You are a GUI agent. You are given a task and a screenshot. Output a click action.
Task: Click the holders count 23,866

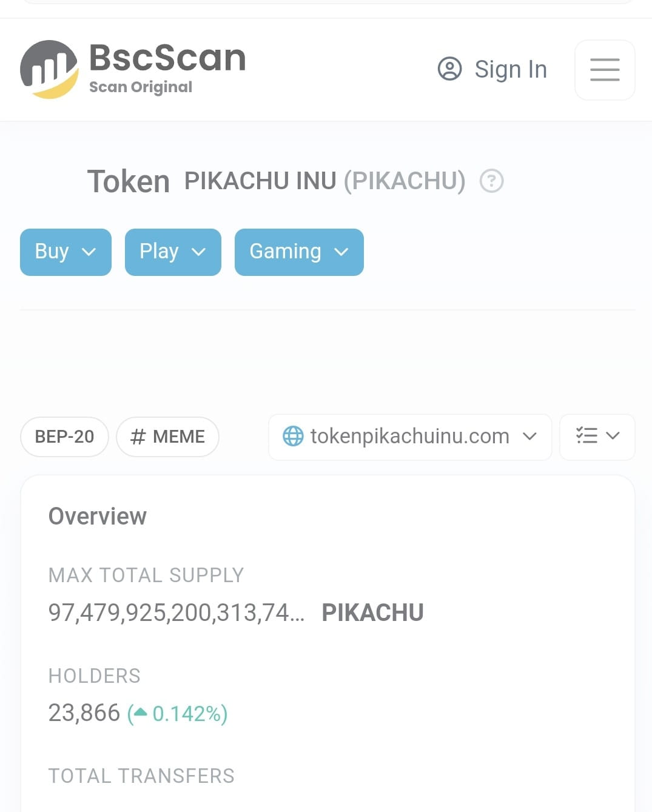84,713
